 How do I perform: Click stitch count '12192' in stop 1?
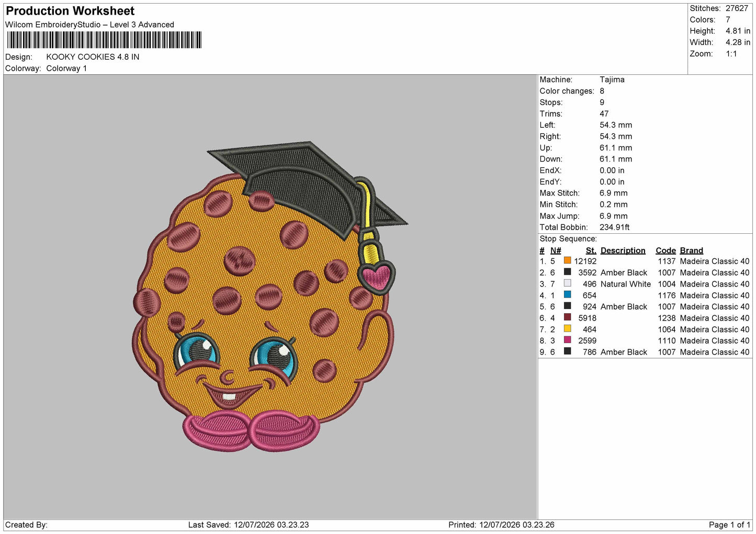585,262
